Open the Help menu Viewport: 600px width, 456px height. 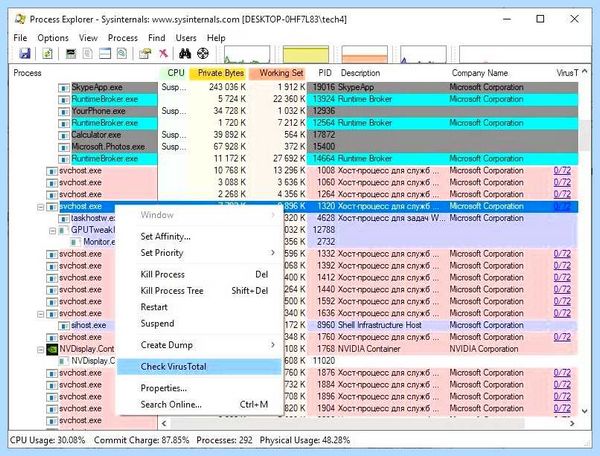216,38
